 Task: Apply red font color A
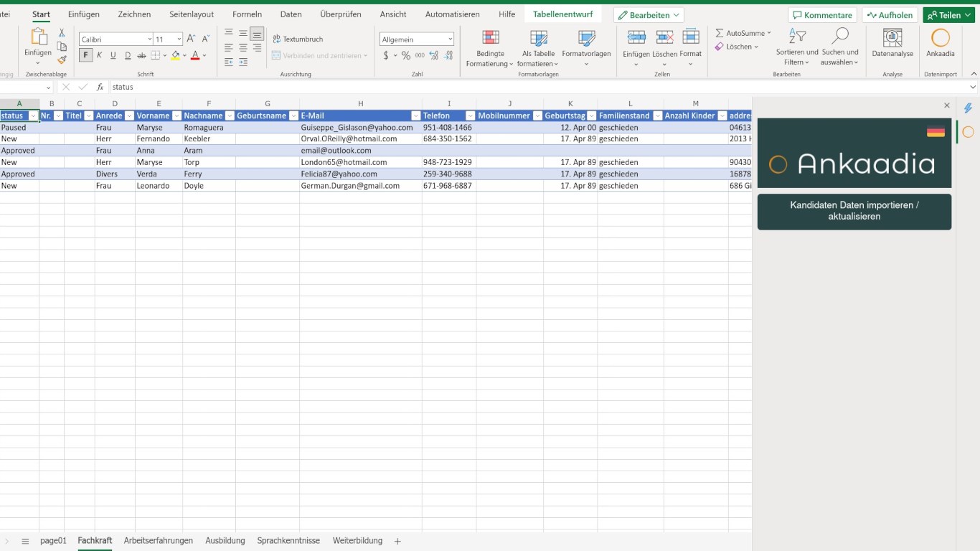point(195,55)
